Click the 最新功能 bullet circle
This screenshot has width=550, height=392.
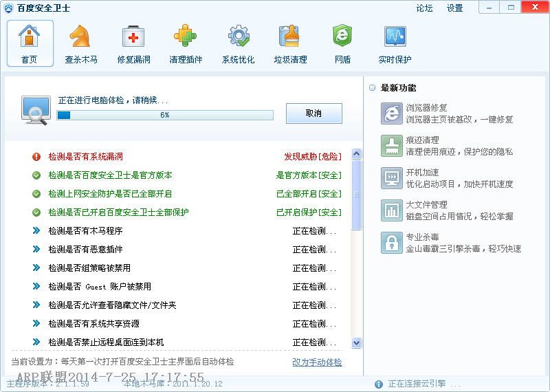(x=372, y=88)
